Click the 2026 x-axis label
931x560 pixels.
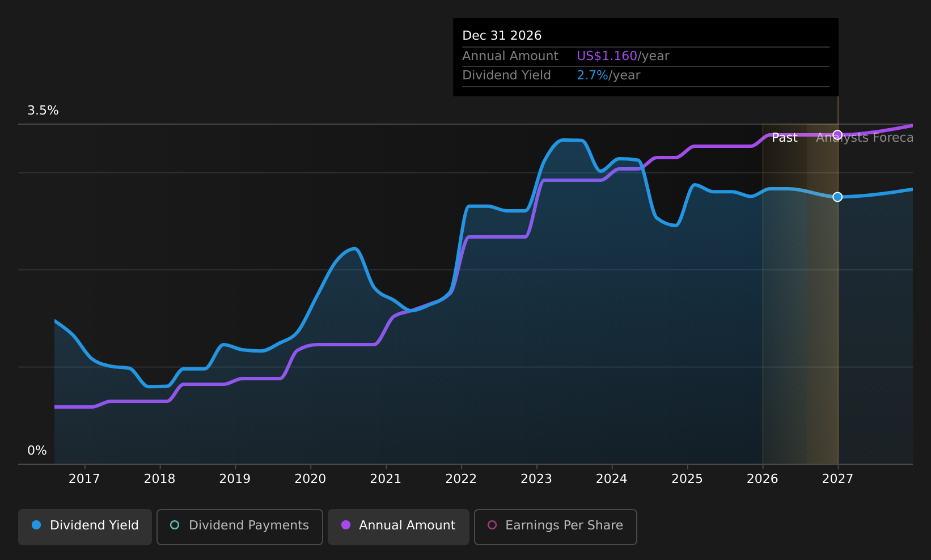pyautogui.click(x=763, y=479)
